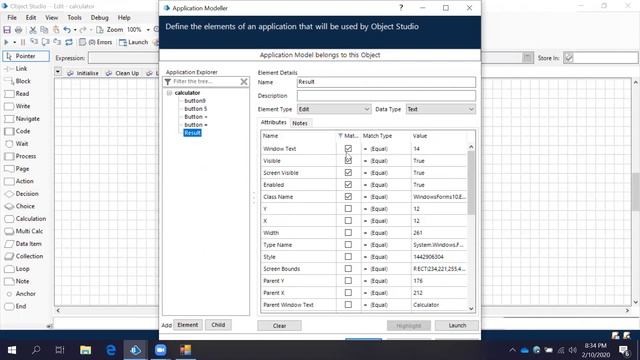
Task: Select the Write stage tool
Action: (18, 106)
